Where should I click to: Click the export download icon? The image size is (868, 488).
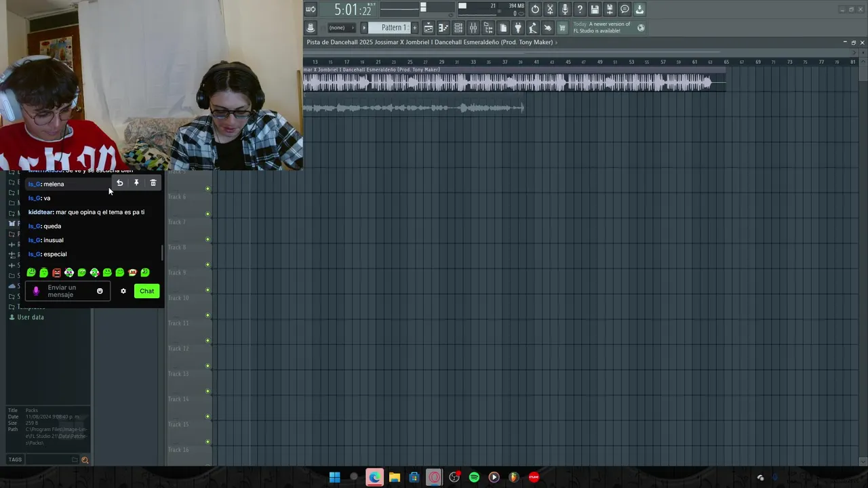(639, 9)
